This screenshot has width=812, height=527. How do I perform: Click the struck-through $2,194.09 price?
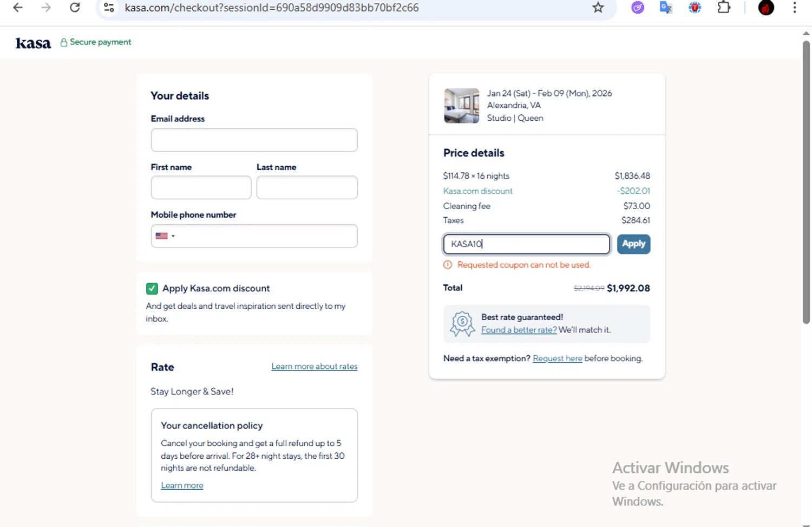[x=589, y=288]
